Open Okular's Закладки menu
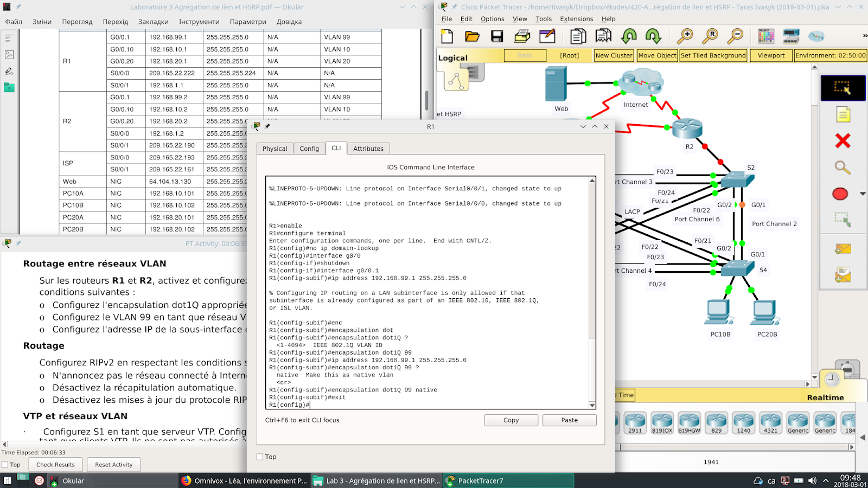The height and width of the screenshot is (488, 868). tap(153, 22)
